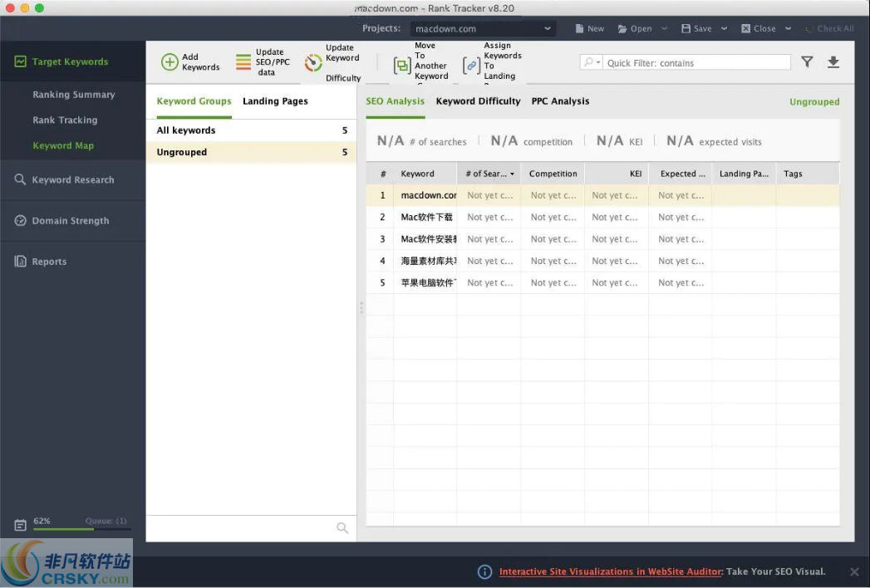This screenshot has width=870, height=588.
Task: Dismiss the bottom banner with X
Action: coord(854,571)
